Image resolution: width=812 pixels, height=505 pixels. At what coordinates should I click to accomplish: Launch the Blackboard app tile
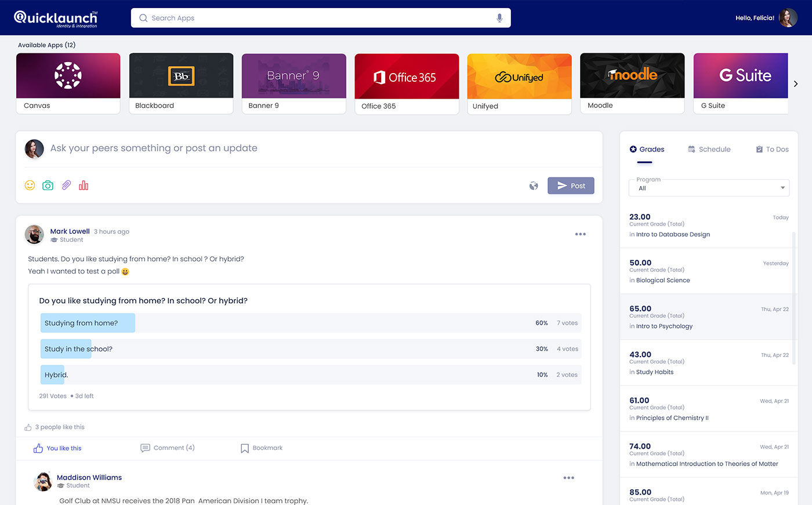[x=181, y=83]
